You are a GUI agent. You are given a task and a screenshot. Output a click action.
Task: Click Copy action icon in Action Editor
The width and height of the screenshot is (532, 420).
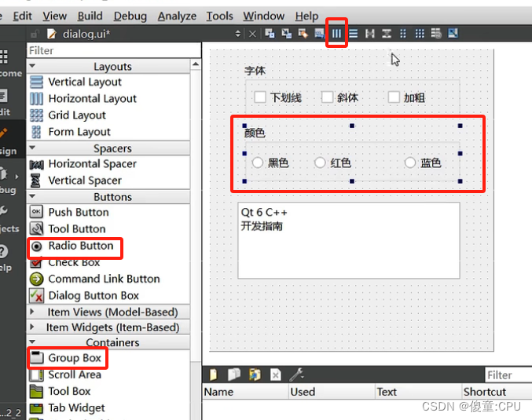click(234, 375)
